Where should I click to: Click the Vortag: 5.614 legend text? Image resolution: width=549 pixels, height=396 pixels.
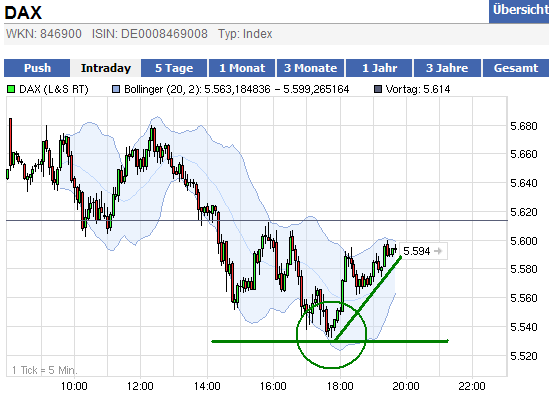pyautogui.click(x=418, y=89)
